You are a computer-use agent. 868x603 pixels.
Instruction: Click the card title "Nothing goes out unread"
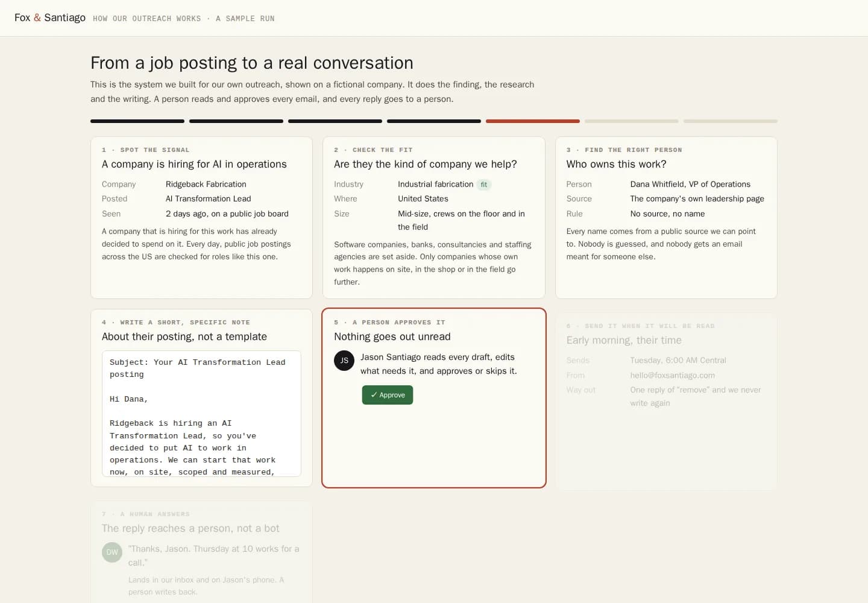tap(392, 336)
